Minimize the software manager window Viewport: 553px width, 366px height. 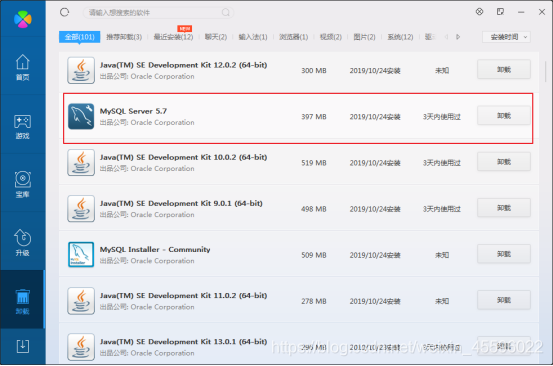[521, 12]
